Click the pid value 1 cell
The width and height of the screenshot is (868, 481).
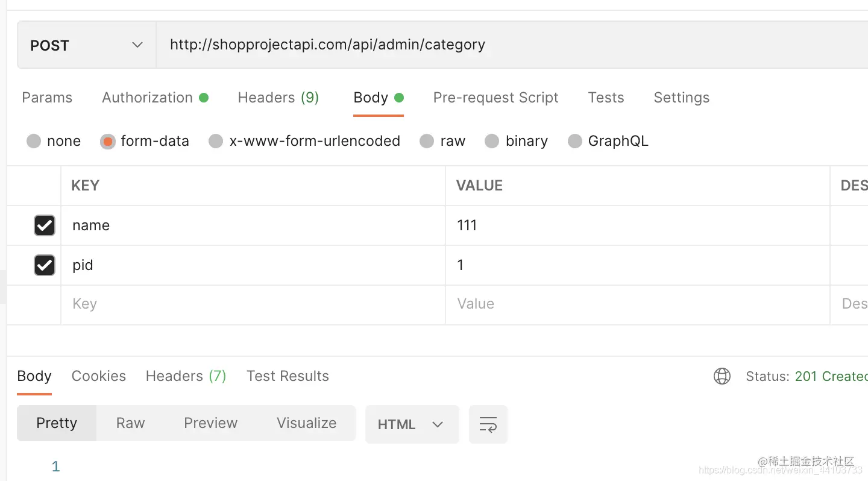coord(638,265)
